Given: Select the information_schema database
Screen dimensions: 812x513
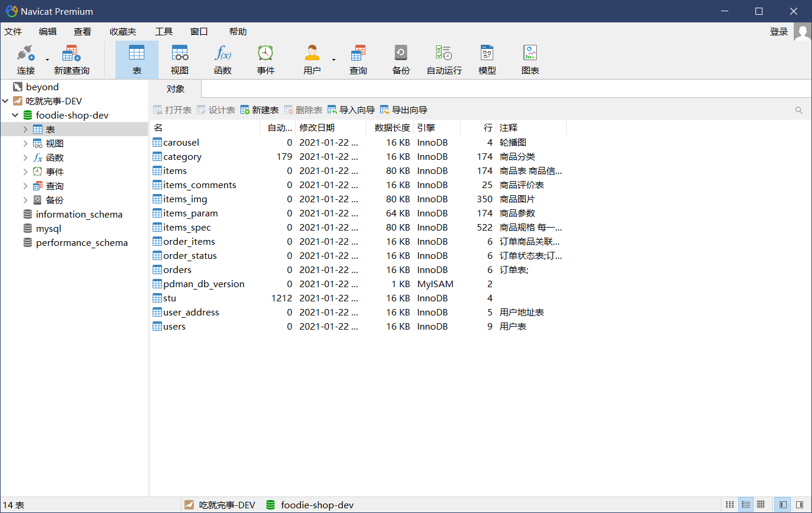Looking at the screenshot, I should (79, 214).
